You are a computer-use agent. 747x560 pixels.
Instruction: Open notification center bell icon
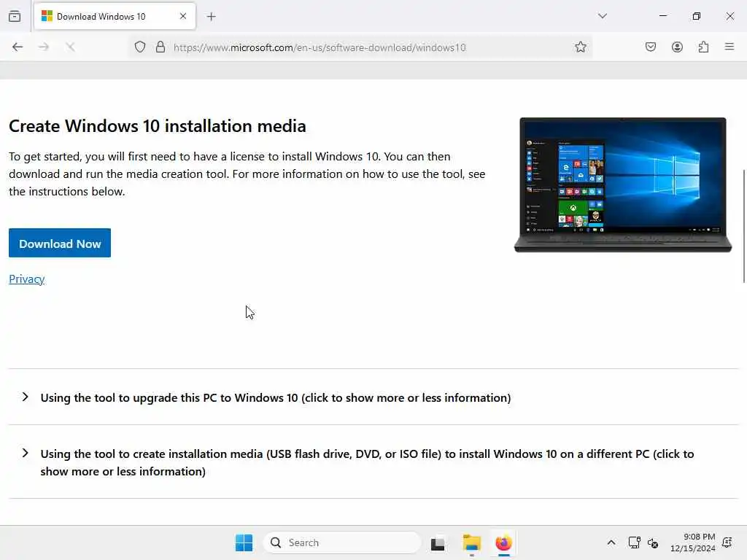[x=727, y=542]
